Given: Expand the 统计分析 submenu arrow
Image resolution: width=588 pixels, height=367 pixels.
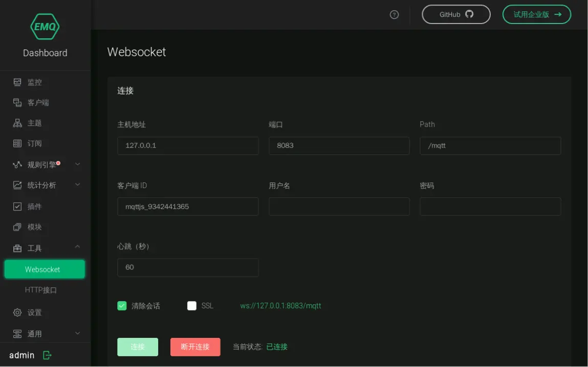Looking at the screenshot, I should point(78,185).
